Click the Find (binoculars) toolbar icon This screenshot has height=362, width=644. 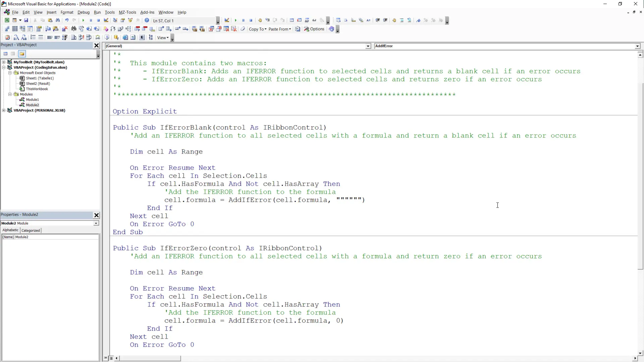click(58, 20)
